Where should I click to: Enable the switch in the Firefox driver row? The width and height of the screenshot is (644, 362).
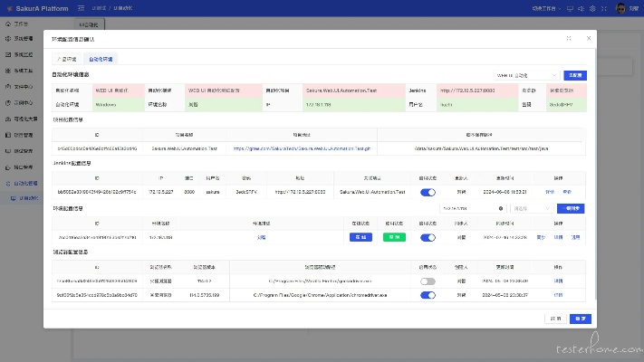[428, 281]
